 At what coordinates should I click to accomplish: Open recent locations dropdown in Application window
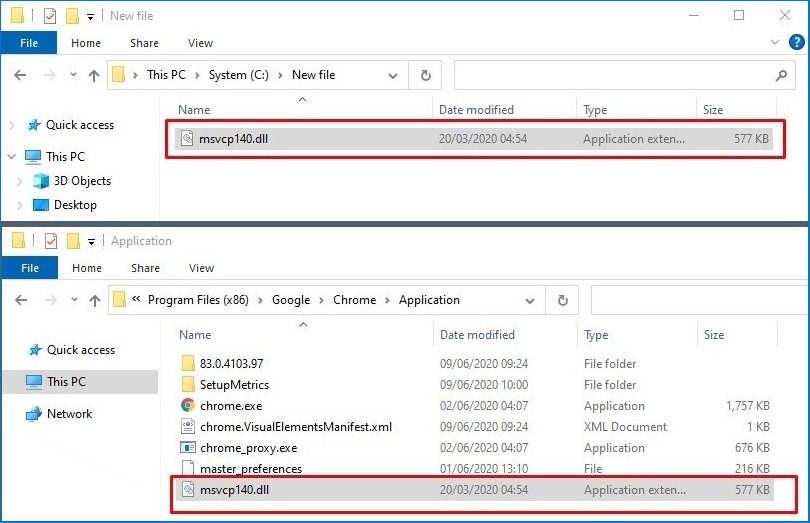point(74,300)
